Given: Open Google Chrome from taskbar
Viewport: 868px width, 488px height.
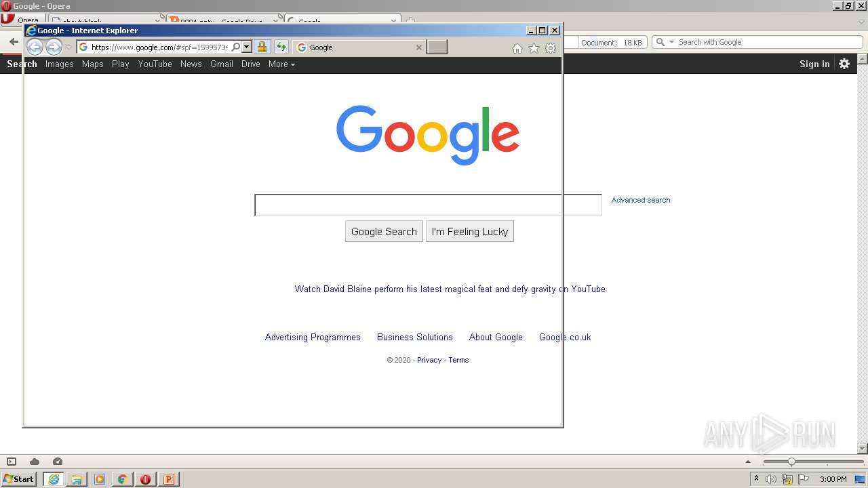Looking at the screenshot, I should click(x=122, y=479).
